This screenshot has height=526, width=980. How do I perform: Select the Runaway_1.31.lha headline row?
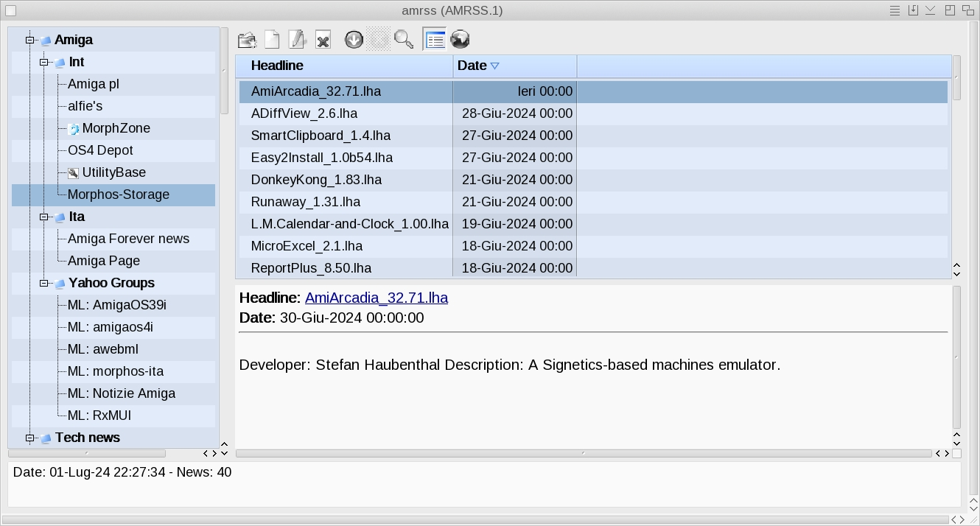point(593,202)
